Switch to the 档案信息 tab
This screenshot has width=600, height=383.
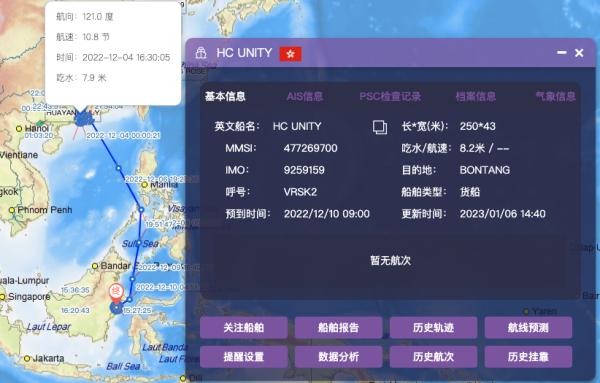coord(476,96)
